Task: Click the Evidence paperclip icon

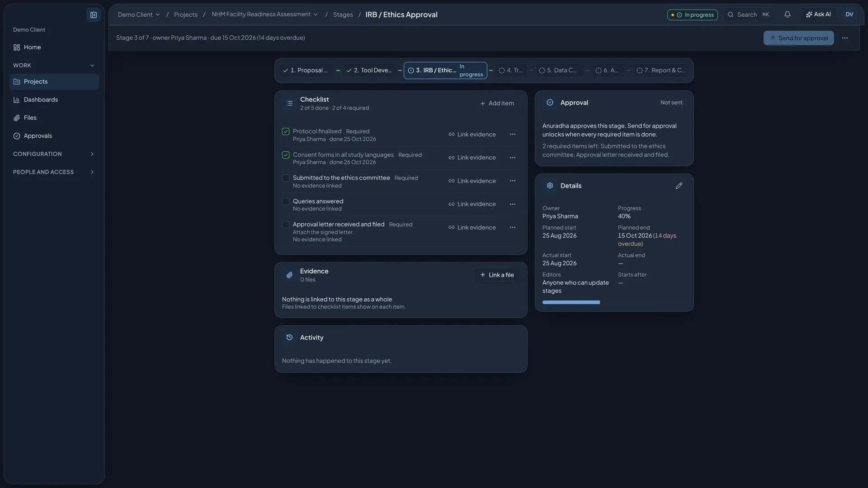Action: [289, 275]
